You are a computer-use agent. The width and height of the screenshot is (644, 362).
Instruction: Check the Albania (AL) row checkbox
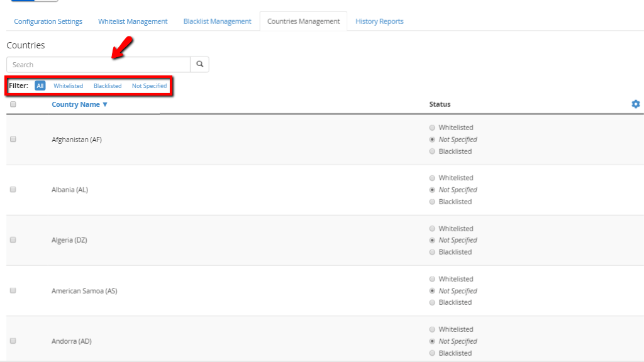[13, 190]
